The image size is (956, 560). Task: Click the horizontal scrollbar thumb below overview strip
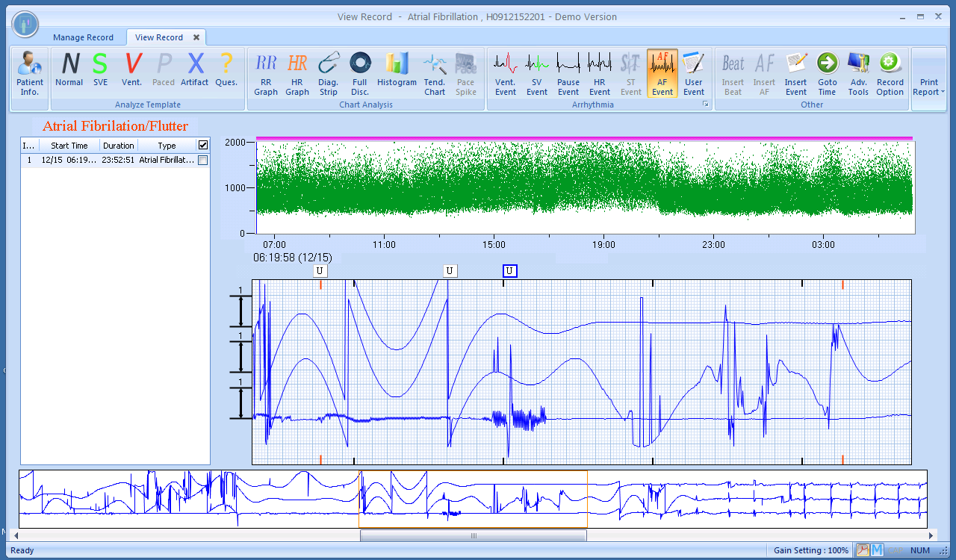click(473, 535)
